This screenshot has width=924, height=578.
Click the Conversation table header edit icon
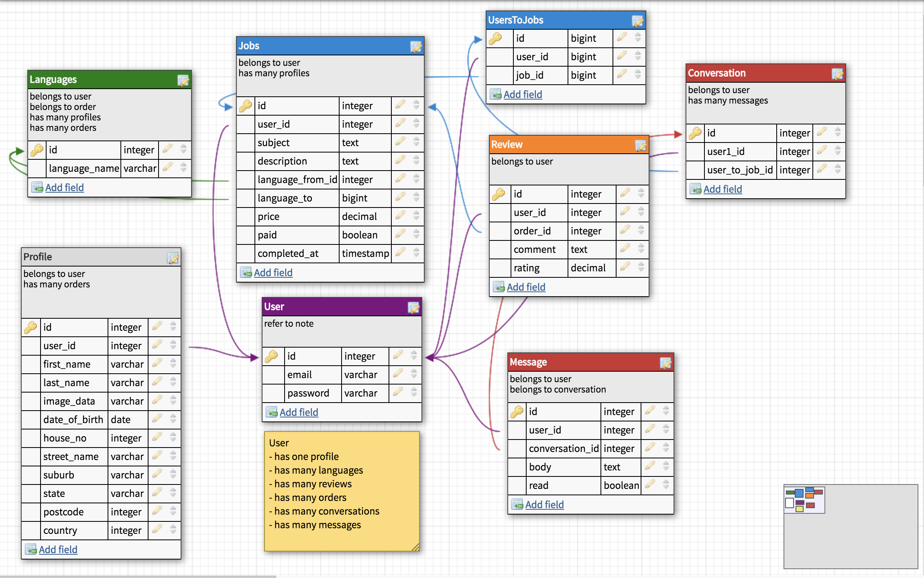[837, 74]
